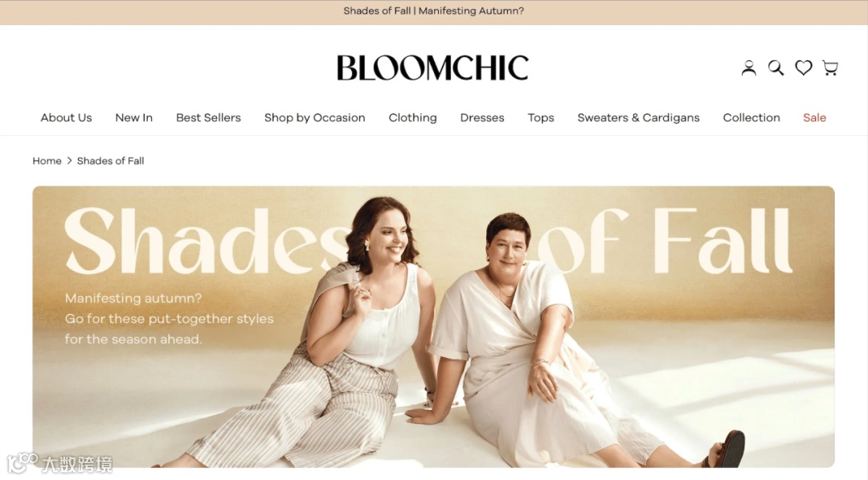868x480 pixels.
Task: Click the red Sale link
Action: (814, 117)
